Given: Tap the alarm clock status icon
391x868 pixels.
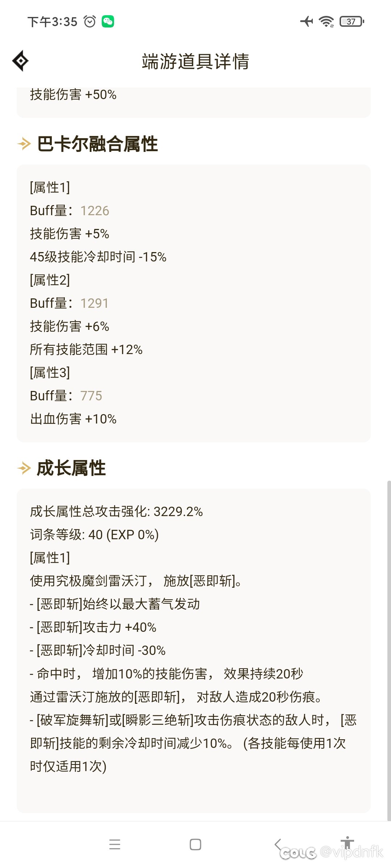Looking at the screenshot, I should (90, 22).
